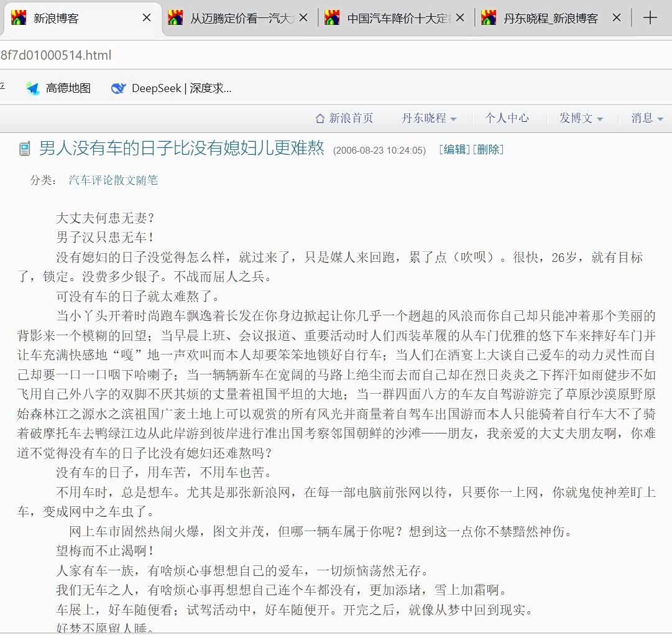Close the 丹东晓程_新浪博客 tab
Viewport: 672px width, 635px height.
coord(617,18)
